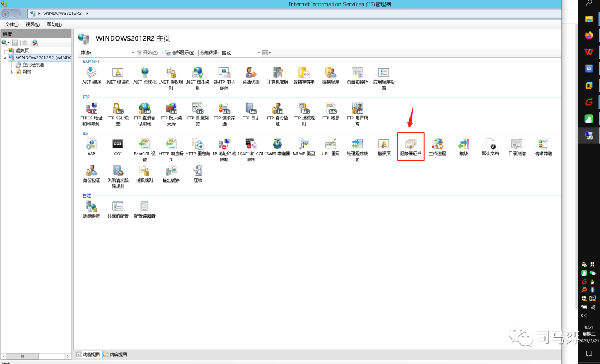600x364 pixels.
Task: Open FTP SSL 设置 icon
Action: click(118, 114)
